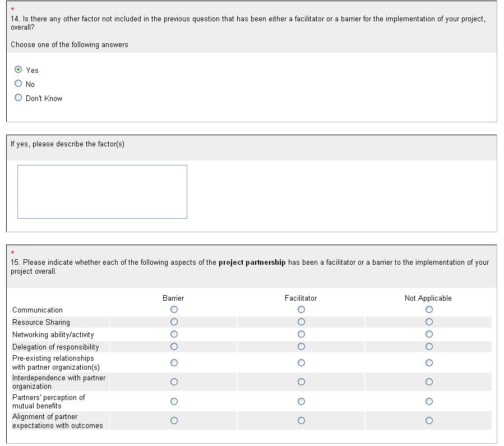Set Networking ability/activity to Facilitator

[301, 334]
